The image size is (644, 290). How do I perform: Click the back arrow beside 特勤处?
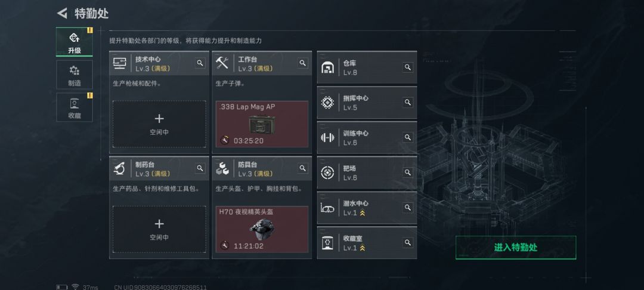[62, 13]
